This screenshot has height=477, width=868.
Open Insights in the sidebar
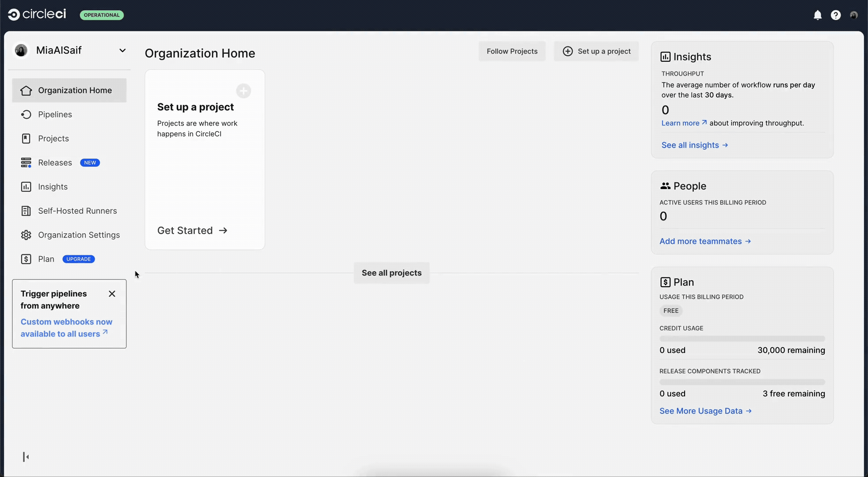53,187
